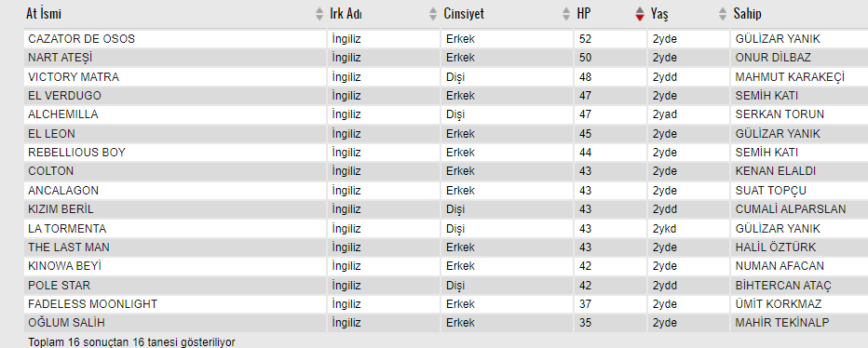Click the HP column header label
Screen dimensions: 868x348
[x=583, y=14]
